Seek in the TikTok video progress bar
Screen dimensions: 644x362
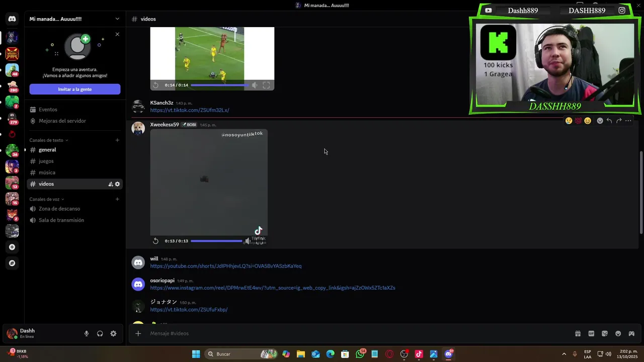point(216,241)
